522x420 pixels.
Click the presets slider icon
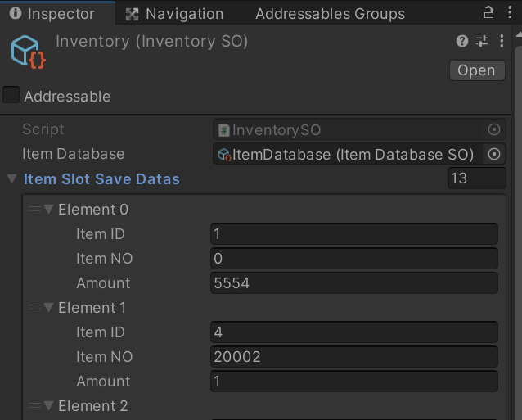[482, 41]
